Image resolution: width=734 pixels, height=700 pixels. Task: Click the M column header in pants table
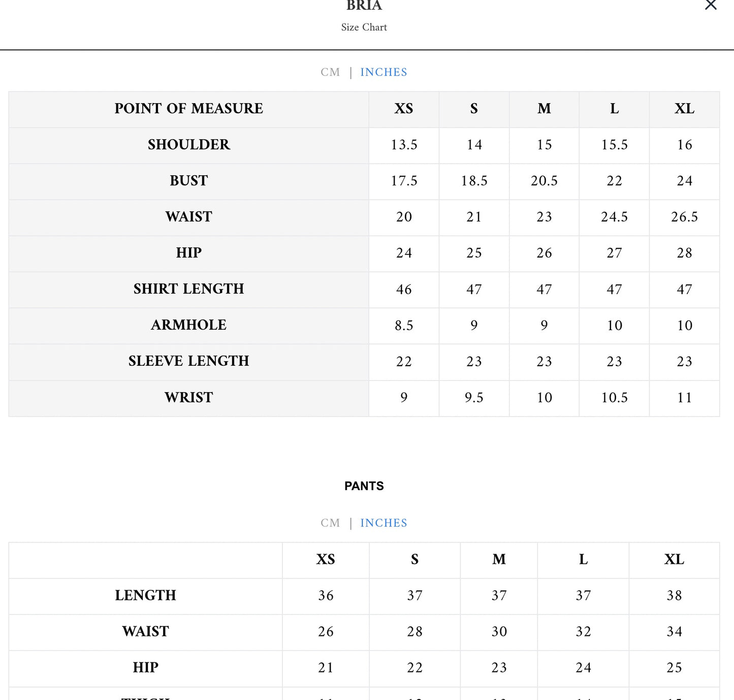pos(499,559)
